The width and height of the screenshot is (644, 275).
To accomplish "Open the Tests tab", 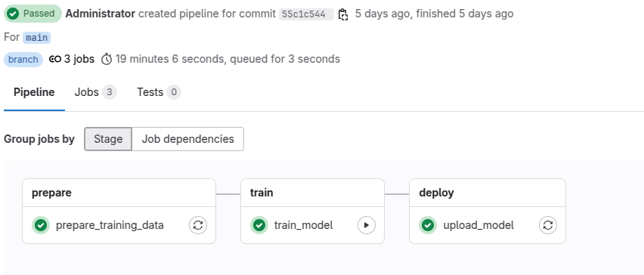I will [159, 92].
